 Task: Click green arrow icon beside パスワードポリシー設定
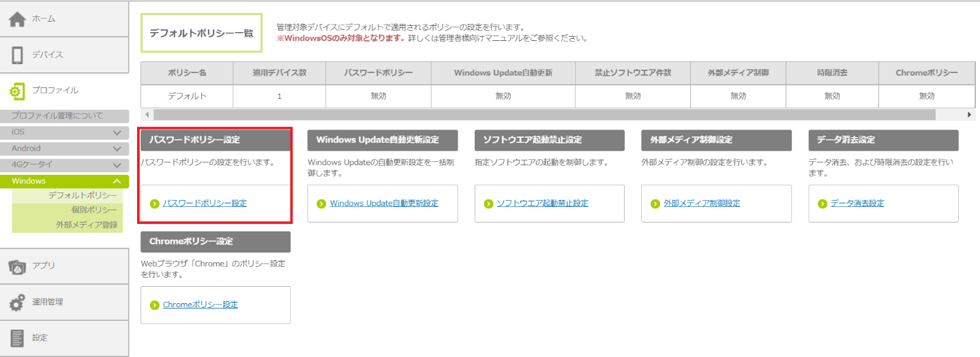(155, 203)
